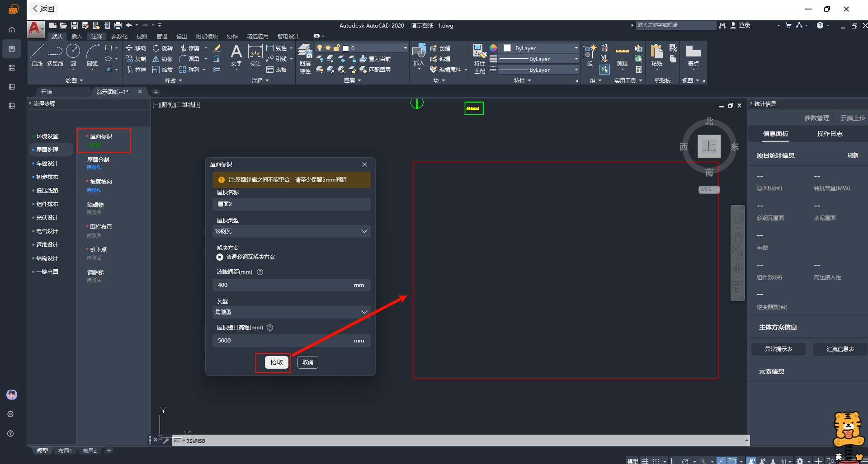The width and height of the screenshot is (868, 464).
Task: Click the object color wheel swatch
Action: click(493, 48)
